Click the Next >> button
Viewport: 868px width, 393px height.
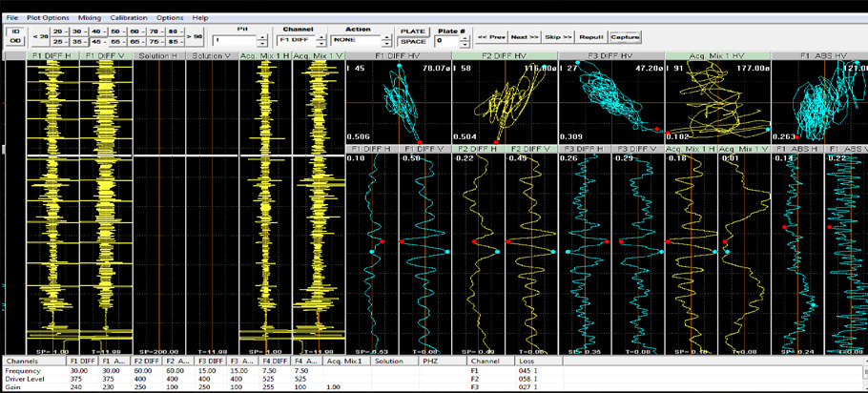[x=524, y=37]
